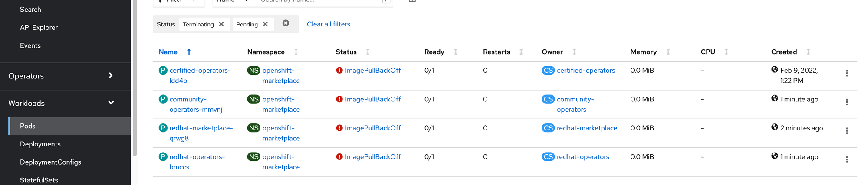The width and height of the screenshot is (868, 185).
Task: Remove the Pending status filter chip
Action: [265, 24]
